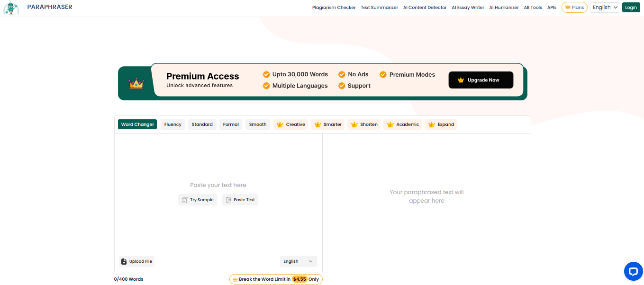Click the crown icon on Academic mode
Screen dimensions: 644x285
click(x=390, y=125)
